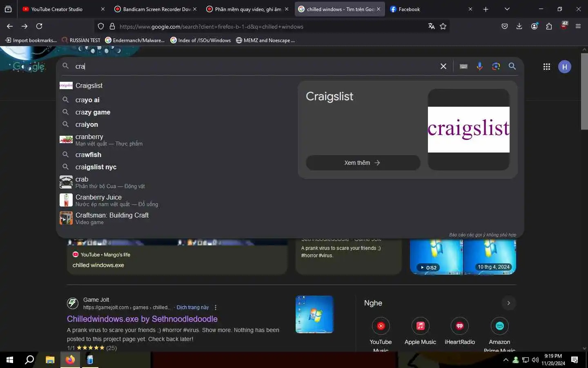Screen dimensions: 588x368
Task: Go forward one page
Action: coord(24,26)
